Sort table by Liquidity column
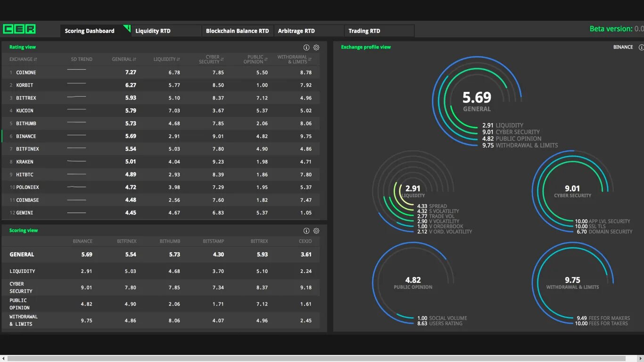 point(167,59)
